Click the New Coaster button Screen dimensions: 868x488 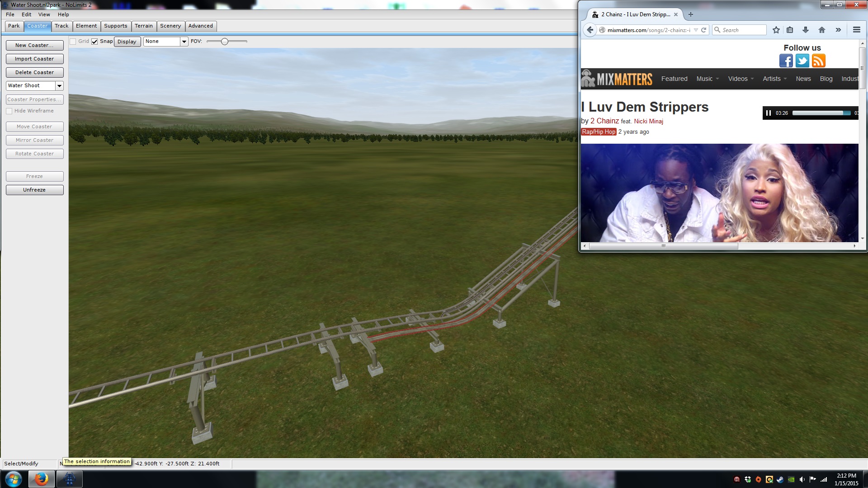point(34,45)
